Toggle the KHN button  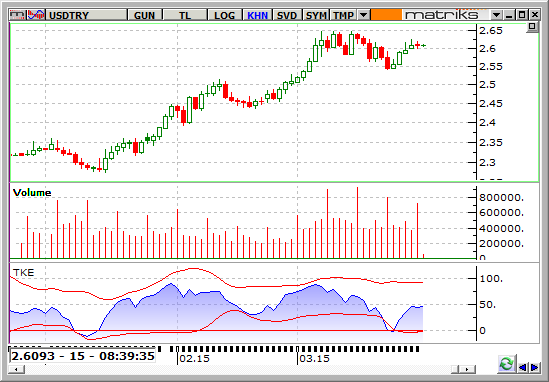point(258,15)
